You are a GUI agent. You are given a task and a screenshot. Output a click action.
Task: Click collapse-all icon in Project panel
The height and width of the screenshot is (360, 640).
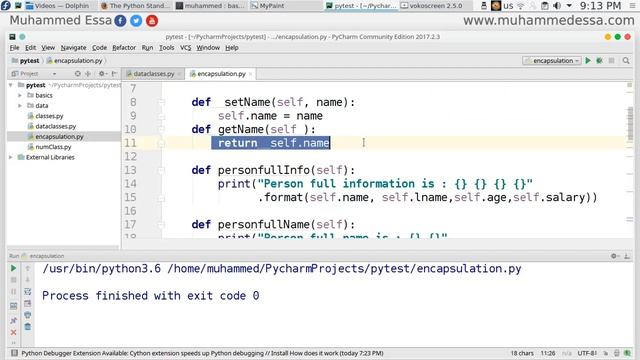[88, 74]
